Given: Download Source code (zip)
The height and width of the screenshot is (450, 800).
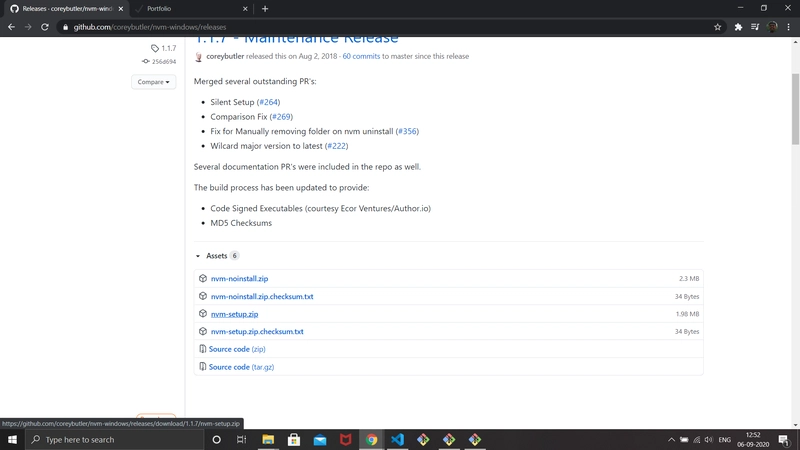Looking at the screenshot, I should 237,349.
